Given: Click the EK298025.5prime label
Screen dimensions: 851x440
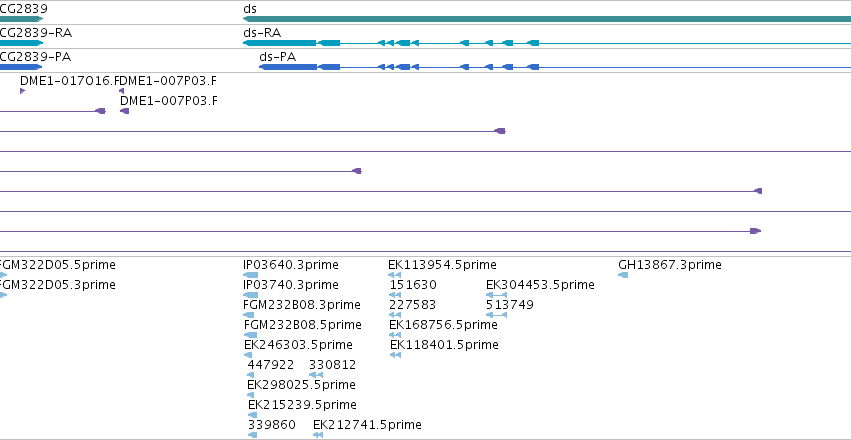Looking at the screenshot, I should (301, 385).
